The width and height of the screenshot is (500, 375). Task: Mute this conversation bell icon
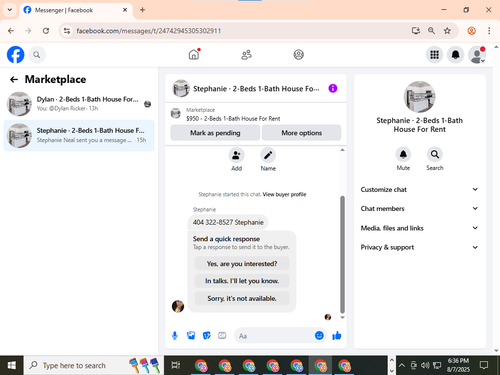403,154
